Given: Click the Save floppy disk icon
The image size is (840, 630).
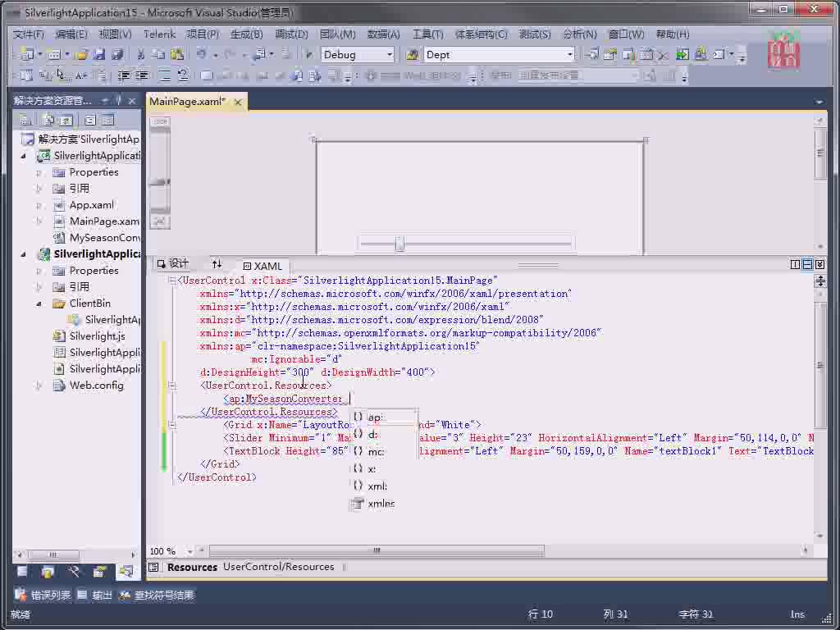Looking at the screenshot, I should [99, 55].
